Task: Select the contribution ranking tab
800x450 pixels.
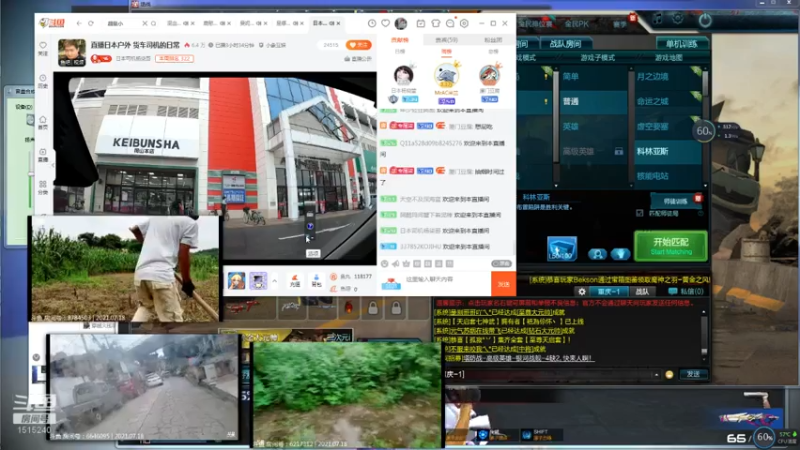Action: [400, 40]
